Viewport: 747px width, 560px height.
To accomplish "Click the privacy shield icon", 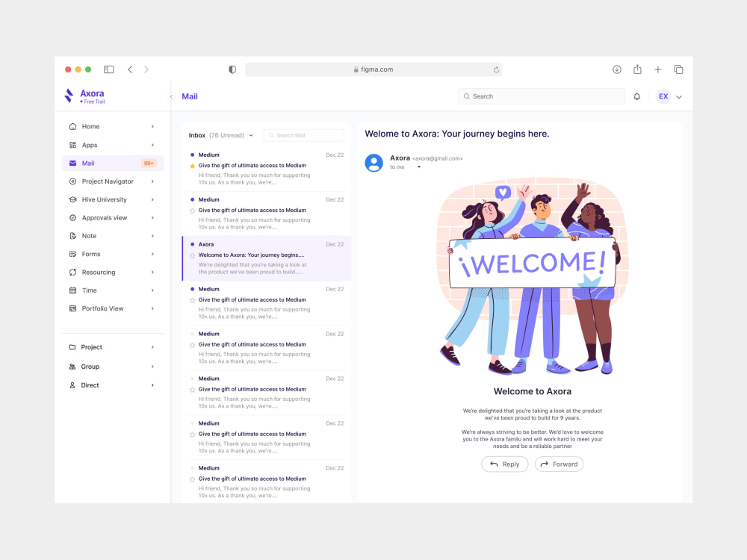I will [232, 69].
